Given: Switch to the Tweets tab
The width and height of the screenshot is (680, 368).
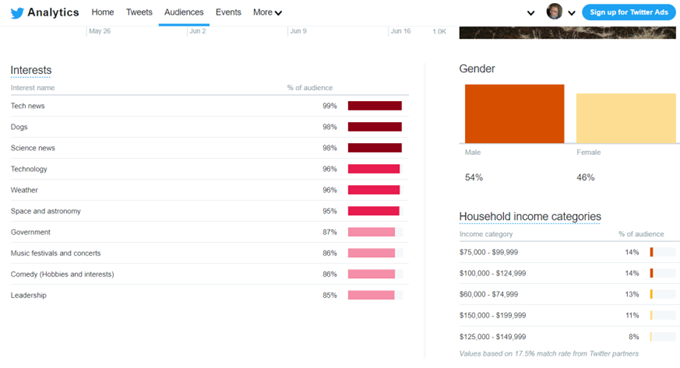Looking at the screenshot, I should [139, 12].
